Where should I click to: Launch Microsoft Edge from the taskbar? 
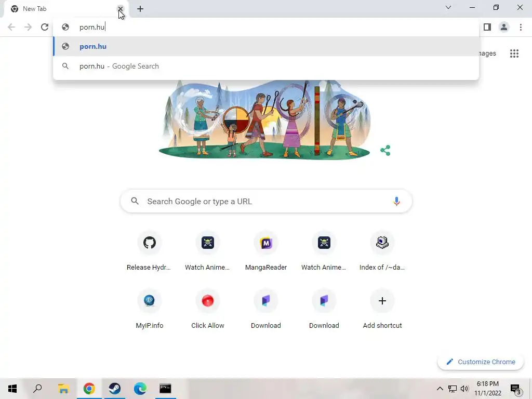140,389
